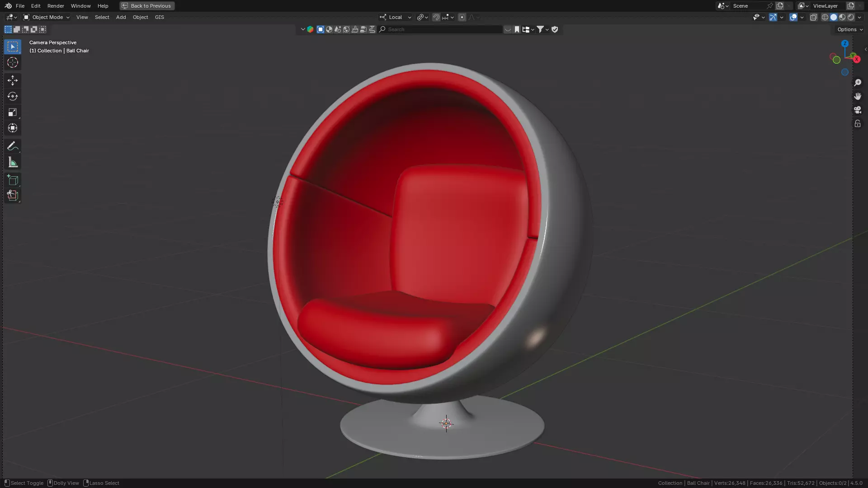
Task: Select the Add Cube tool
Action: click(13, 180)
